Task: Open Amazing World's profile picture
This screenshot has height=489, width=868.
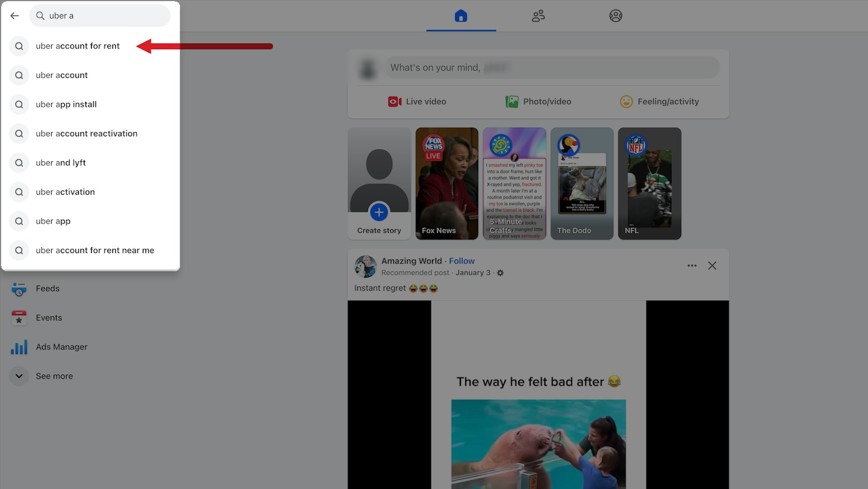Action: pyautogui.click(x=365, y=266)
